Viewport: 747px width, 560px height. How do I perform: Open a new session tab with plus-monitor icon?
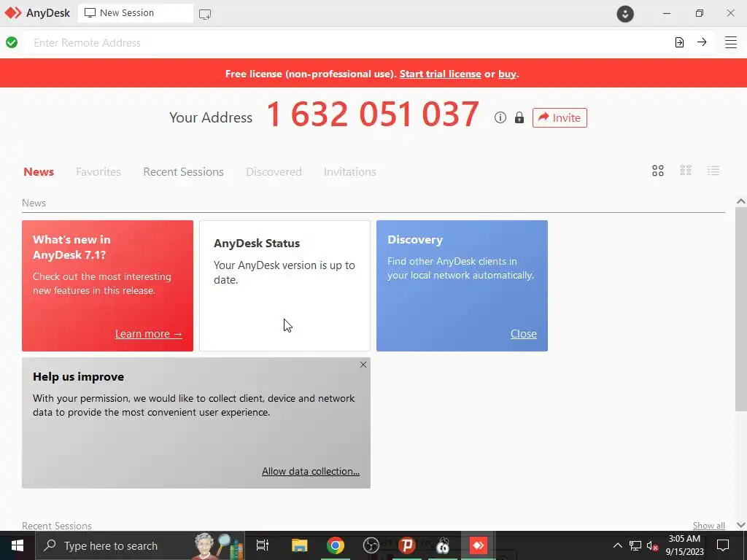[205, 15]
